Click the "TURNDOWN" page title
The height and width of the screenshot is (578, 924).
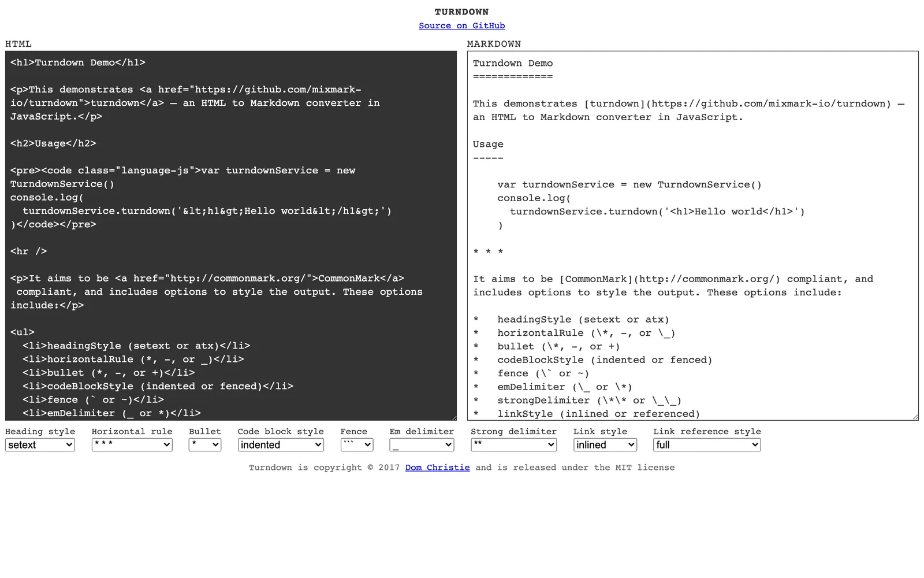(462, 12)
